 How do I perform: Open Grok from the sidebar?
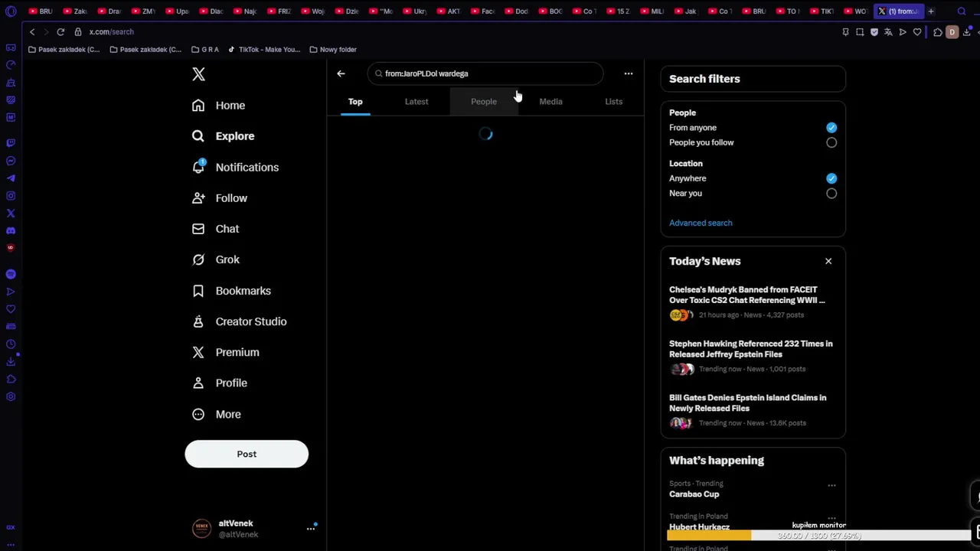(x=216, y=259)
